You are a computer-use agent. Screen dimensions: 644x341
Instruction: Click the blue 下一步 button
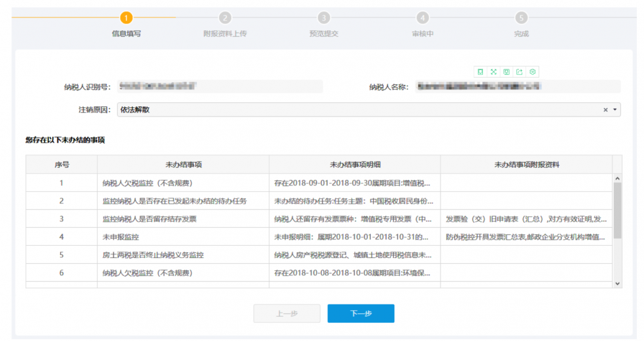tap(361, 313)
